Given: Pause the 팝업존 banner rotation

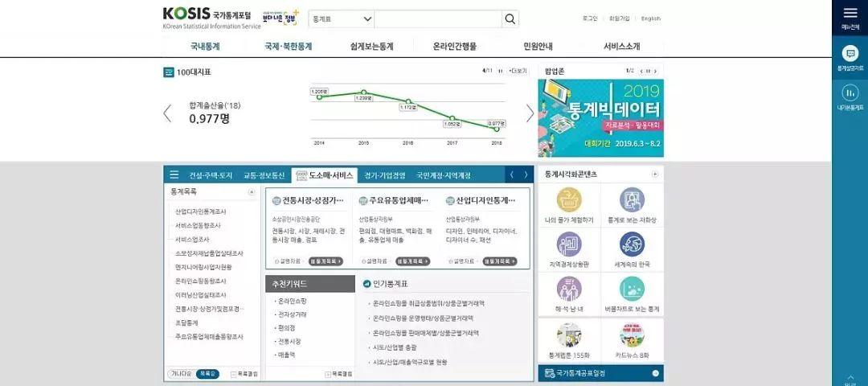Looking at the screenshot, I should click(x=648, y=72).
